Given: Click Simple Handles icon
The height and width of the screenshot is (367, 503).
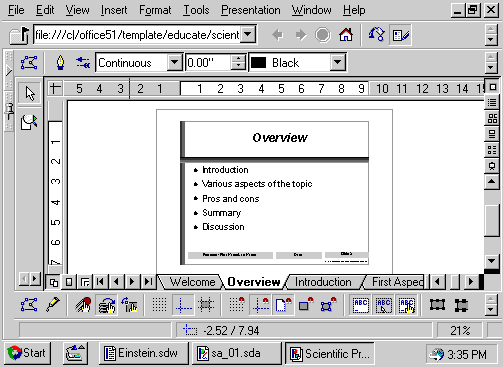Looking at the screenshot, I should tap(437, 305).
